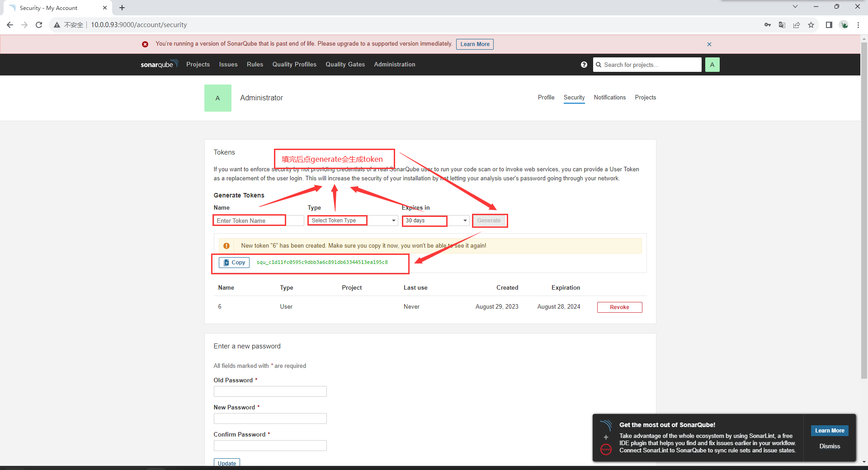868x470 pixels.
Task: Click the Update password button
Action: pyautogui.click(x=227, y=463)
